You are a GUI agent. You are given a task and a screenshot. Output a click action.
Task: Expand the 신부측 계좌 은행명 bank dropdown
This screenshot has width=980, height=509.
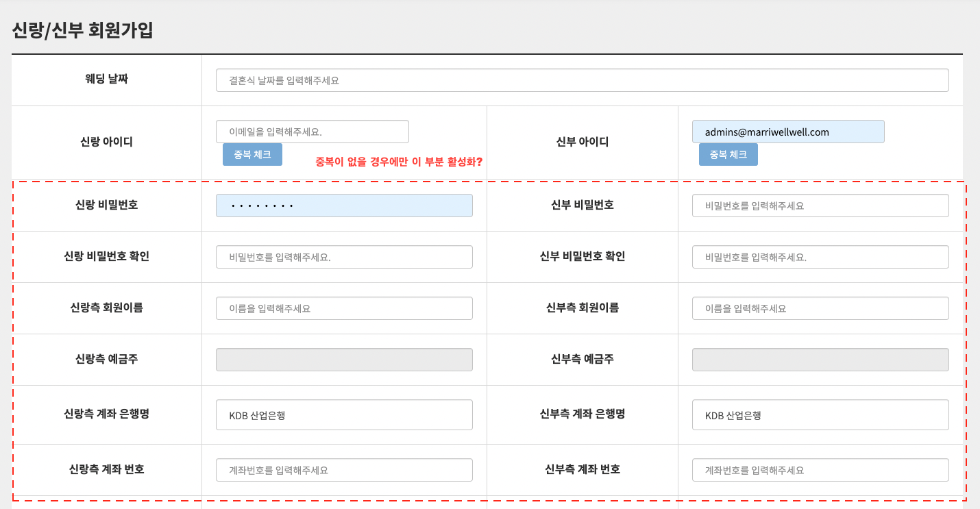point(820,415)
